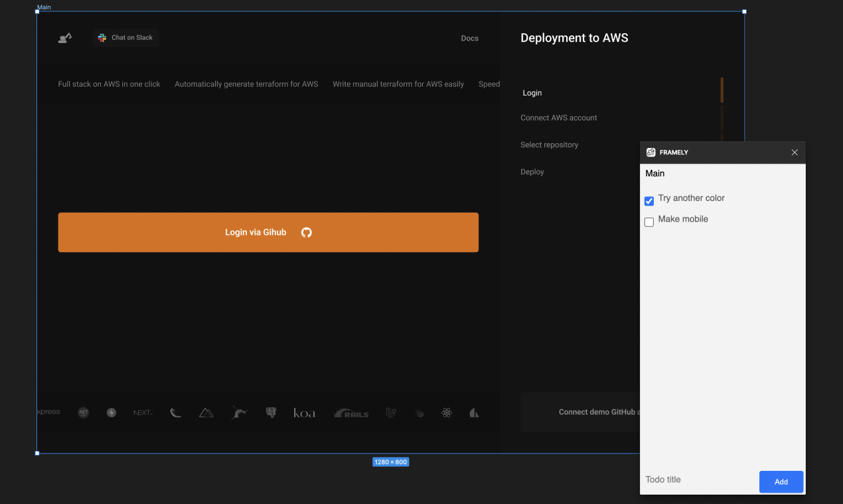The width and height of the screenshot is (843, 504).
Task: Click the 'Main' frame label
Action: point(44,7)
